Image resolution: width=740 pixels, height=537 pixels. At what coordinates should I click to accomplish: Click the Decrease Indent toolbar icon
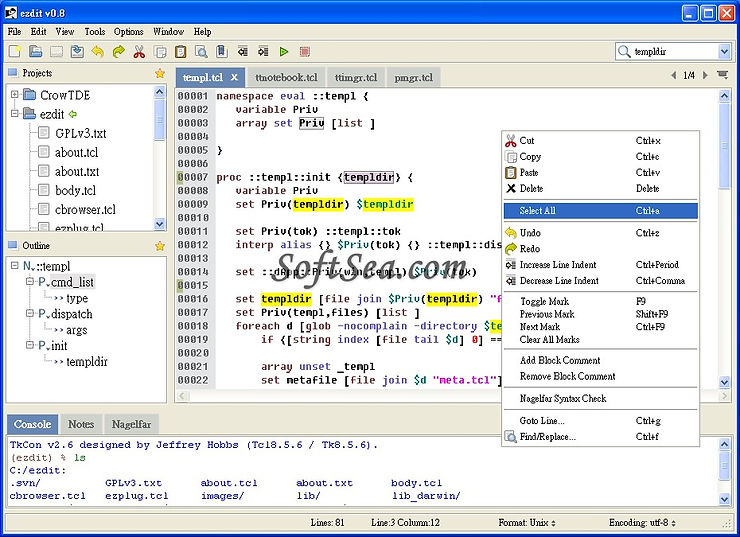[243, 51]
